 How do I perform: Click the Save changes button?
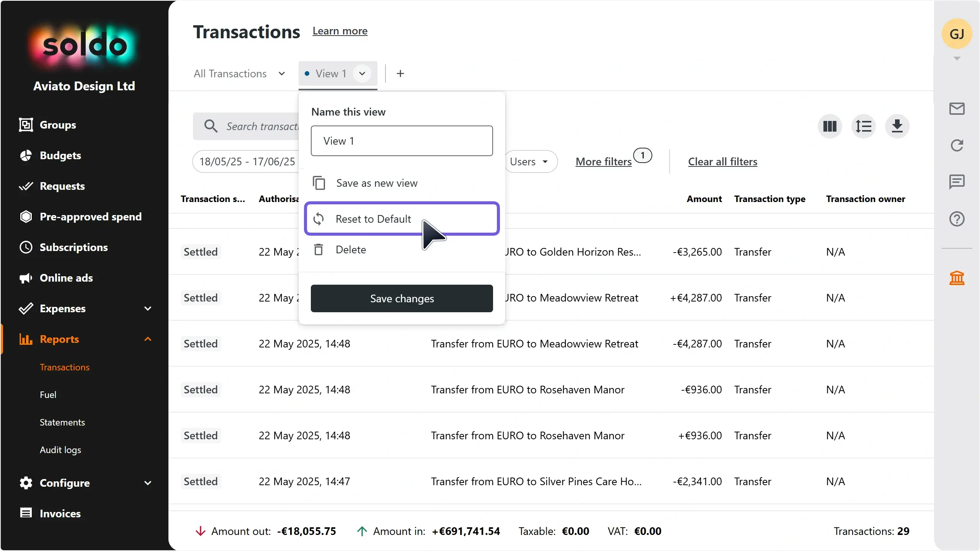(402, 298)
